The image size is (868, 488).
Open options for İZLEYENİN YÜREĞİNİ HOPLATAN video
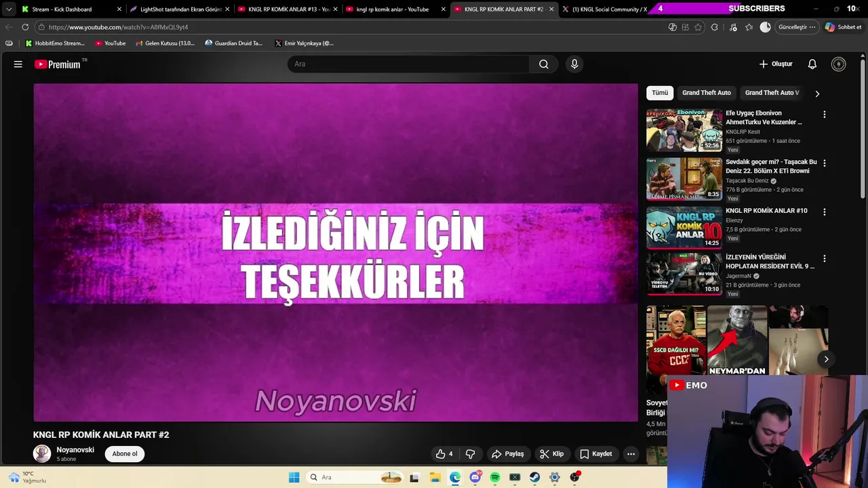tap(825, 259)
